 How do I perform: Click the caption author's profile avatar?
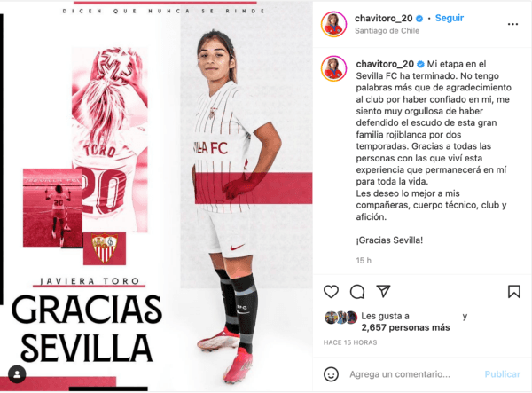click(334, 69)
